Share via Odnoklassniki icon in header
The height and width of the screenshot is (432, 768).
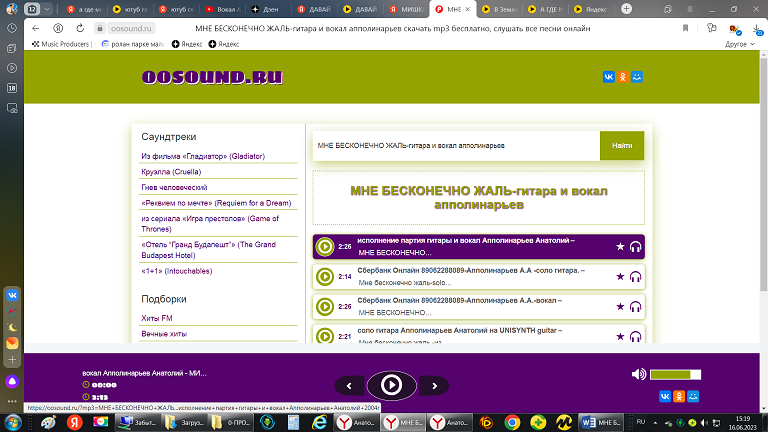tap(623, 77)
